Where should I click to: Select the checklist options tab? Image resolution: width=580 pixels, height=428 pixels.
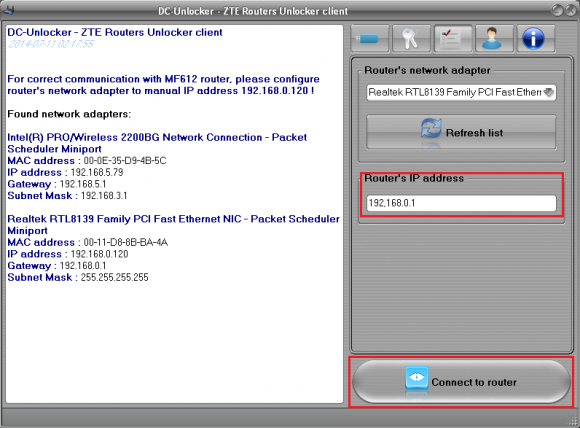(453, 38)
